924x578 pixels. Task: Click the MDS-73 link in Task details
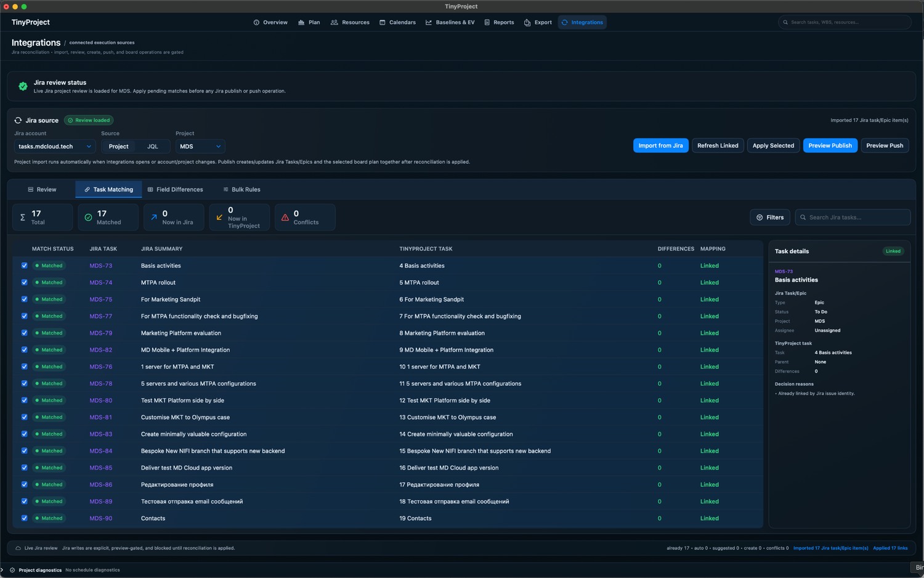coord(784,271)
